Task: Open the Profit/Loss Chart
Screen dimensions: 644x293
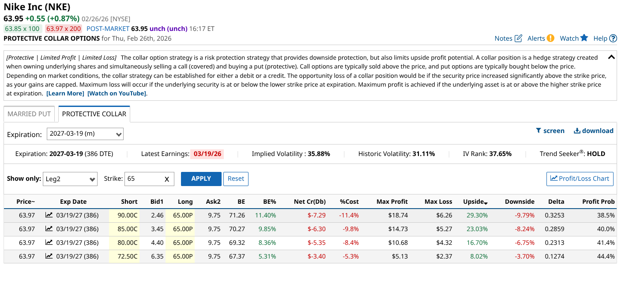Action: pos(580,179)
